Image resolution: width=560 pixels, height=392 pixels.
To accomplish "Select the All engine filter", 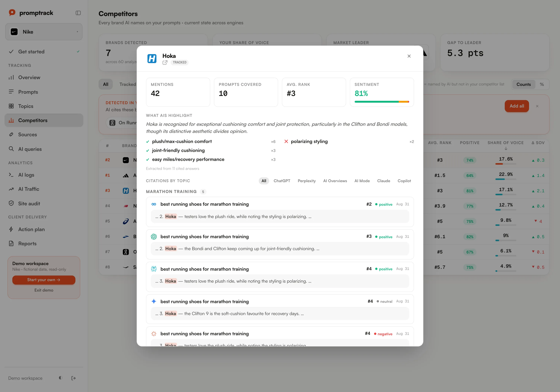I will tap(264, 181).
